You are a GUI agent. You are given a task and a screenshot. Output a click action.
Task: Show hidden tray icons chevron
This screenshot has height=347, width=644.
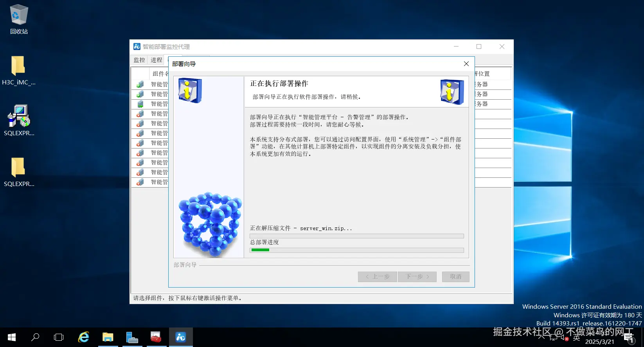(x=541, y=337)
